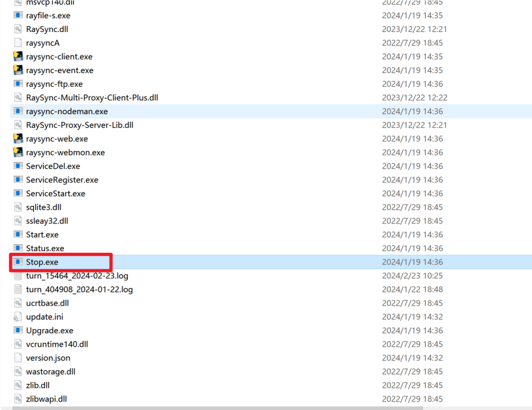Screen dimensions: 532x410
Task: Select the file name raysyncA
Action: click(x=43, y=43)
